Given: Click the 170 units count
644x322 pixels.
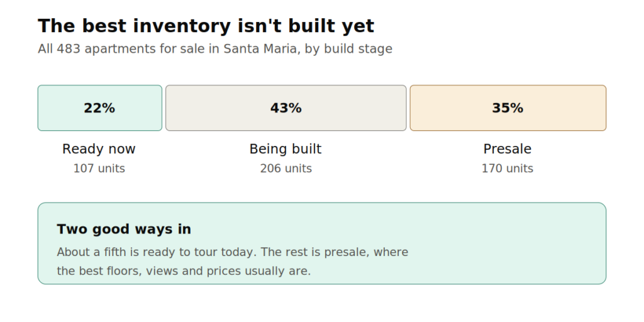Looking at the screenshot, I should click(x=508, y=169).
